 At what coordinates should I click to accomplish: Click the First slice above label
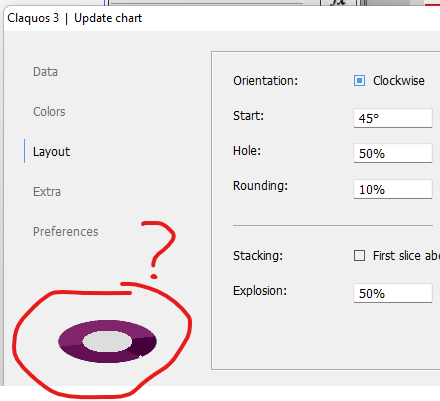[406, 256]
